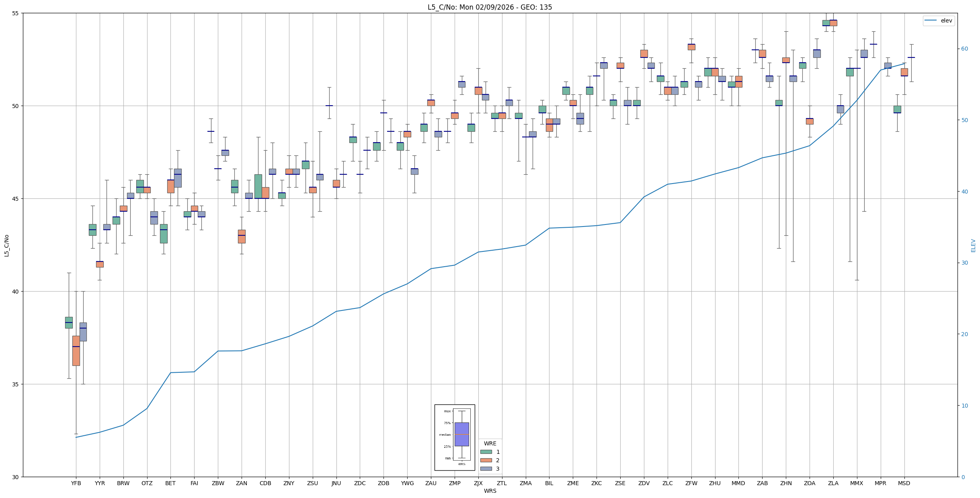Click the orange YFB box near 37
Viewport: 980px width, 498px height.
click(76, 351)
